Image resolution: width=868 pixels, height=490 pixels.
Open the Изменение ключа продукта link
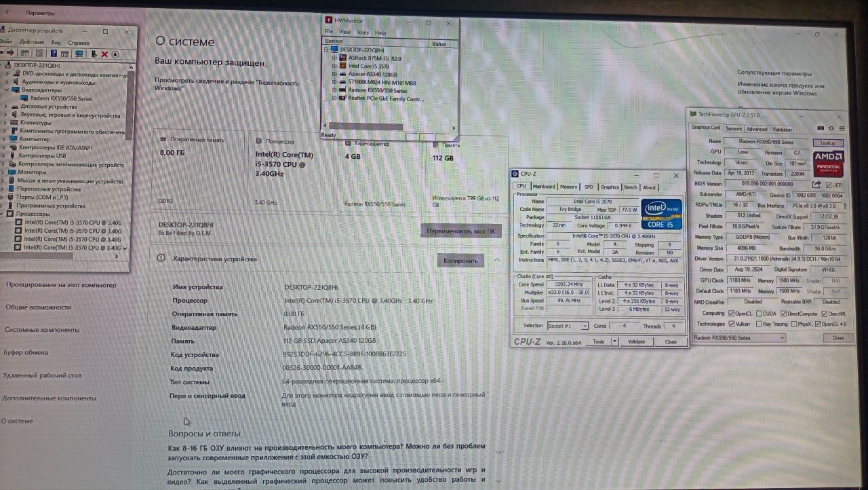(781, 90)
